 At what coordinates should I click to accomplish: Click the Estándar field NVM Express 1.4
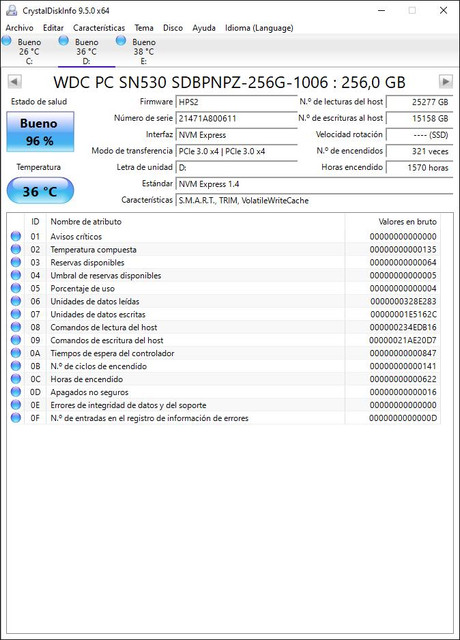(314, 184)
